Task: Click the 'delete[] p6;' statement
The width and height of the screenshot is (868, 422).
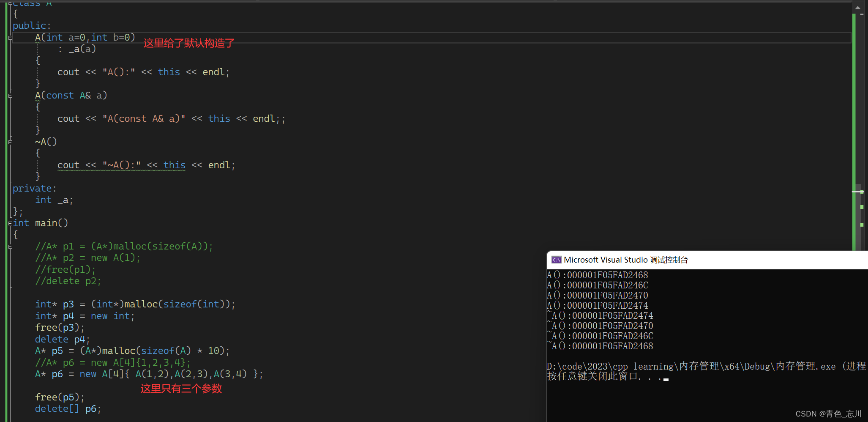Action: (68, 409)
